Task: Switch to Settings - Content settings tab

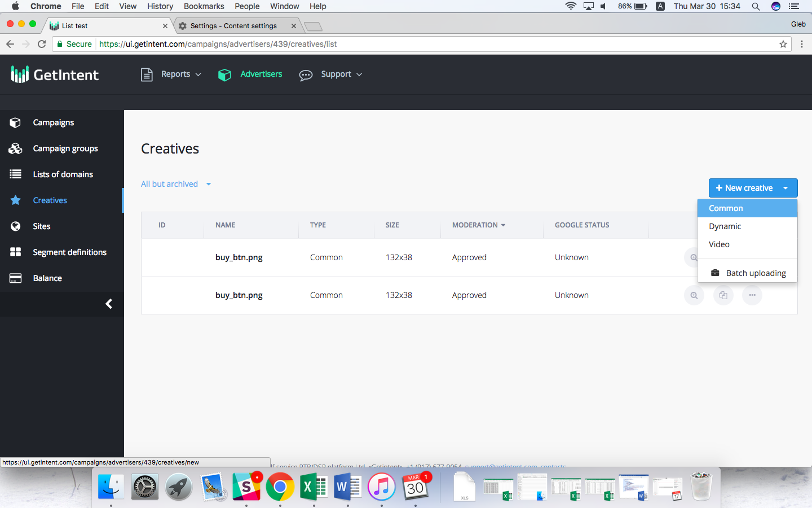Action: 233,26
